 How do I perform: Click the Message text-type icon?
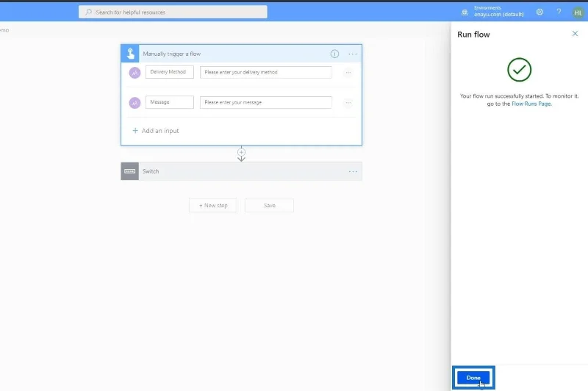pyautogui.click(x=135, y=103)
